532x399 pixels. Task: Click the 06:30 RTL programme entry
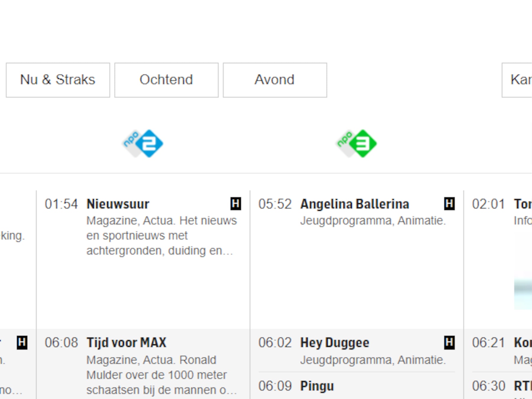(502, 386)
